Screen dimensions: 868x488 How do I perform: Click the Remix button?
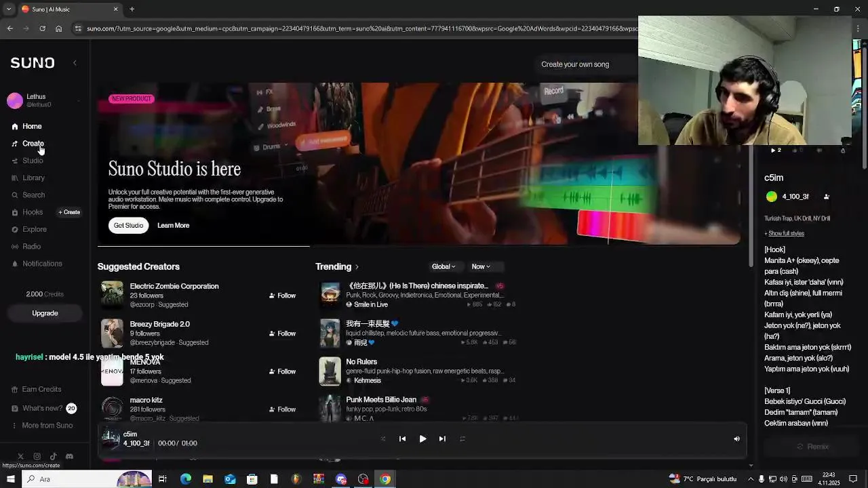tap(812, 447)
